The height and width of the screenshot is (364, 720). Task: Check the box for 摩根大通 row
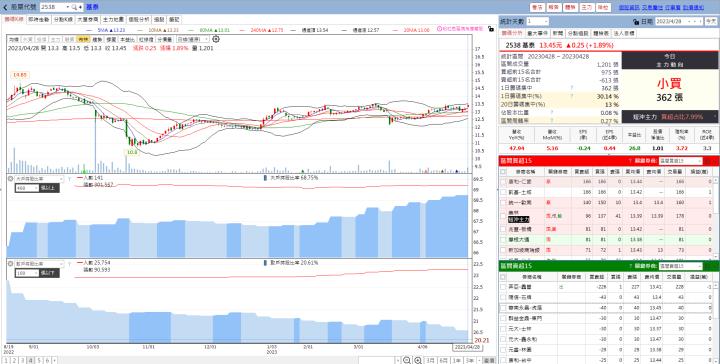503,239
